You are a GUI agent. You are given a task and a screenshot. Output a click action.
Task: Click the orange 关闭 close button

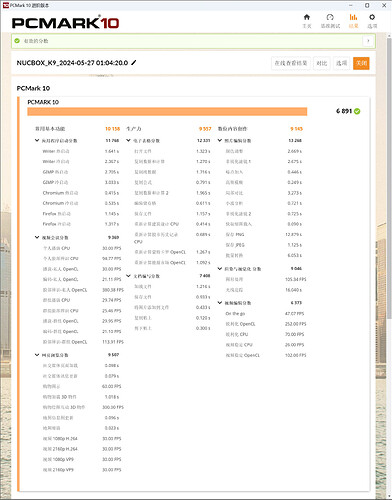coord(361,63)
